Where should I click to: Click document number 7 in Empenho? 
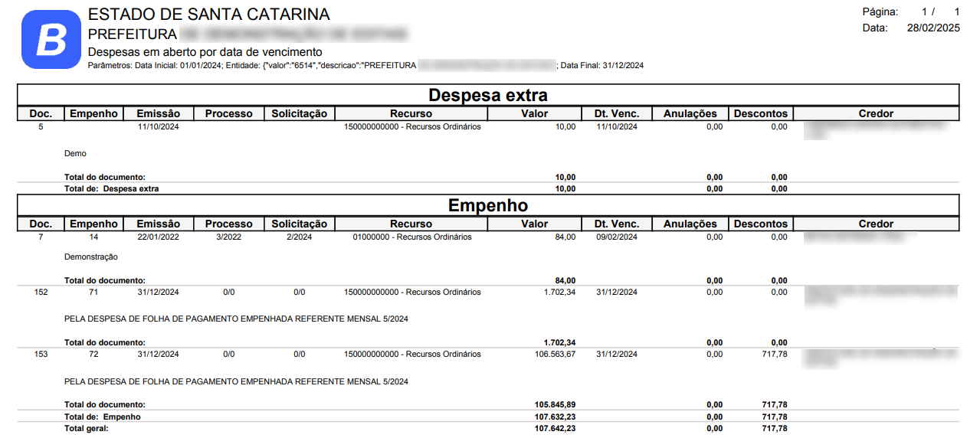[41, 237]
